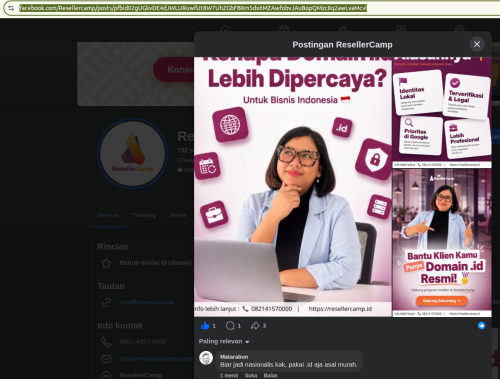Click the phone icon under Info kontak
Viewport: 500px width, 379px height.
pyautogui.click(x=106, y=342)
